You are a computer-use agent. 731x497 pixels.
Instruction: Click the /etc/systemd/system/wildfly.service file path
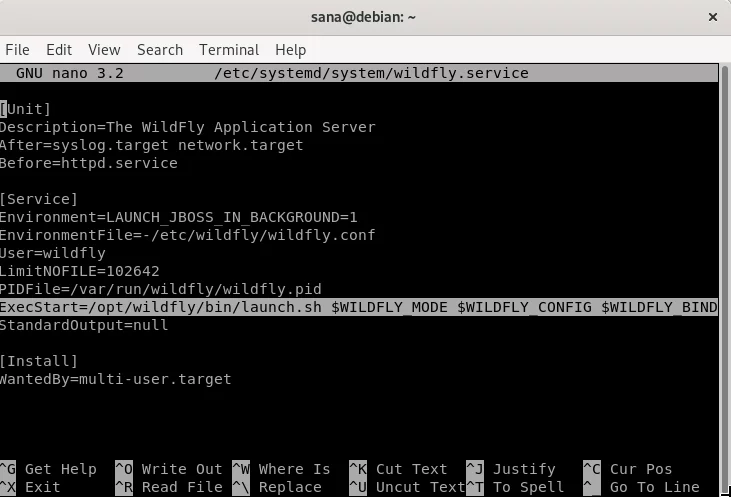(371, 73)
